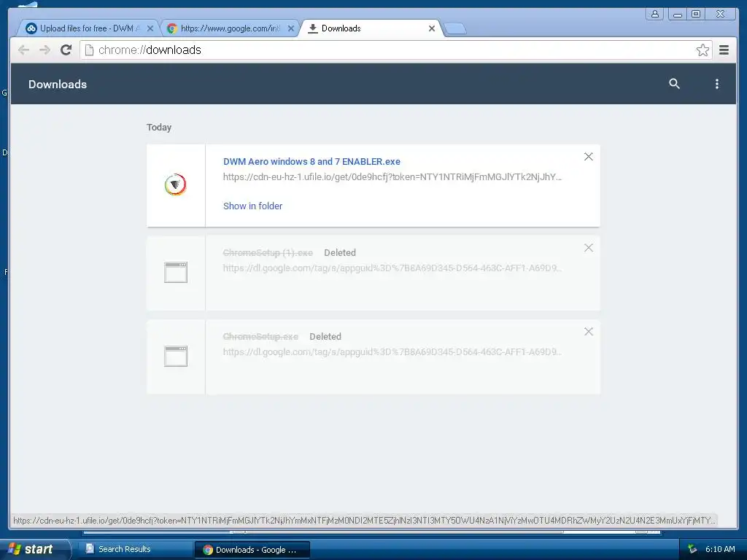Go back using the back arrow
This screenshot has height=560, width=747.
[24, 50]
